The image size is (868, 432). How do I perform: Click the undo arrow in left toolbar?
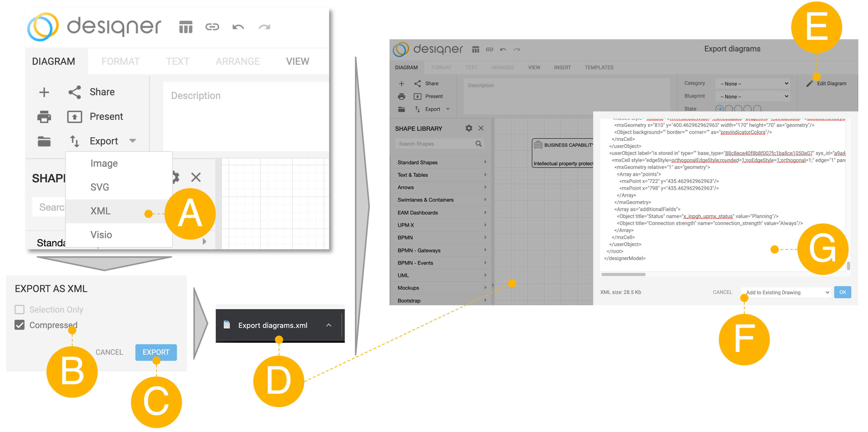238,27
